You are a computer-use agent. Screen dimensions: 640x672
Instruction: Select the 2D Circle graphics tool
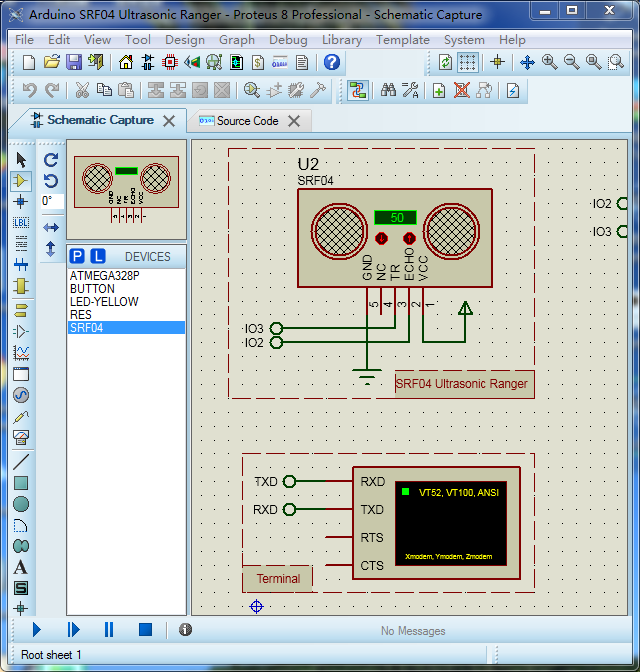(21, 504)
